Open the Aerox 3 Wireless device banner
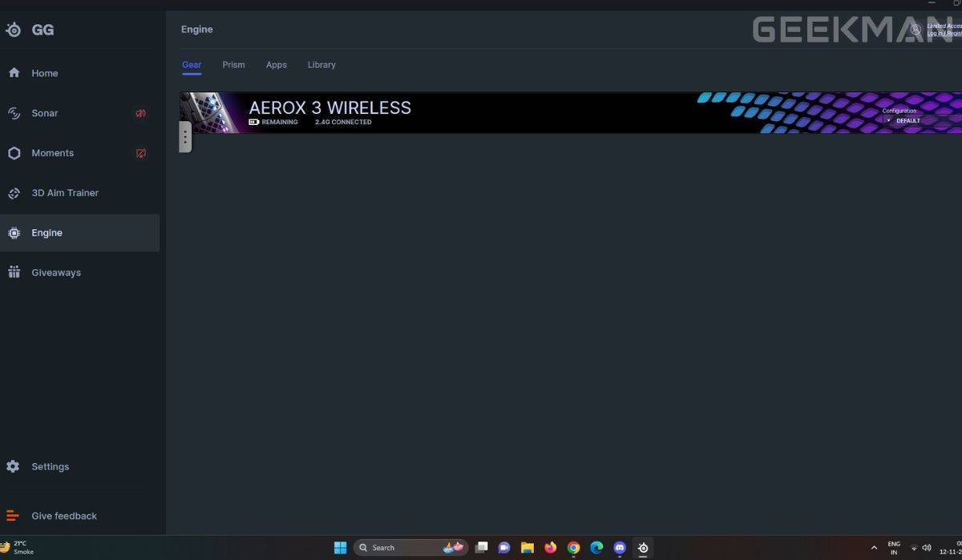Screen dimensions: 962x560 click(571, 112)
